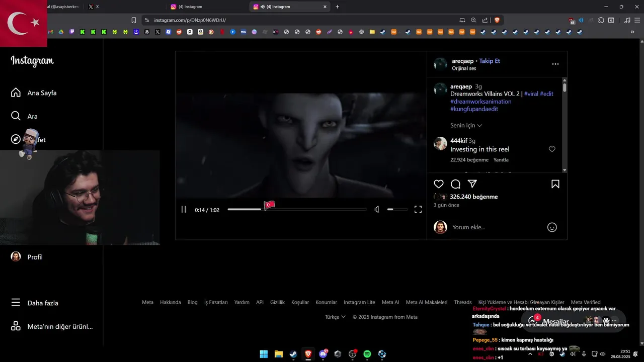Open comments with the speech bubble icon

click(455, 184)
